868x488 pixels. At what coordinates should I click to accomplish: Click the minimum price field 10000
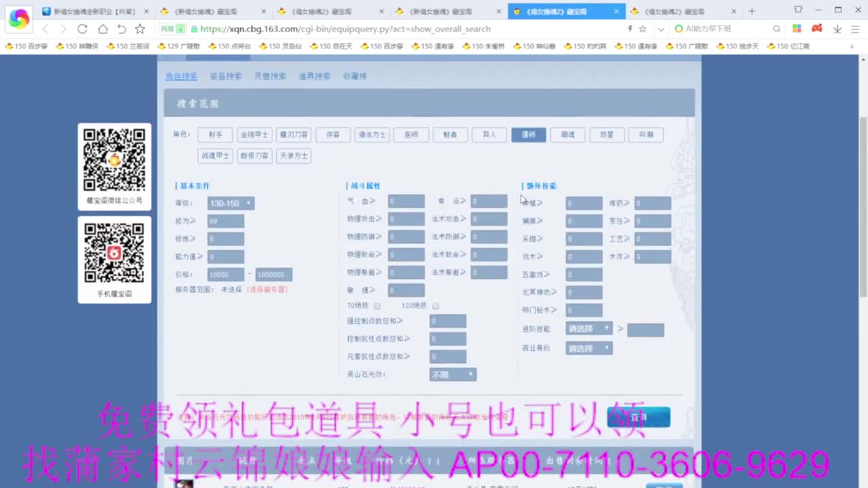[226, 274]
